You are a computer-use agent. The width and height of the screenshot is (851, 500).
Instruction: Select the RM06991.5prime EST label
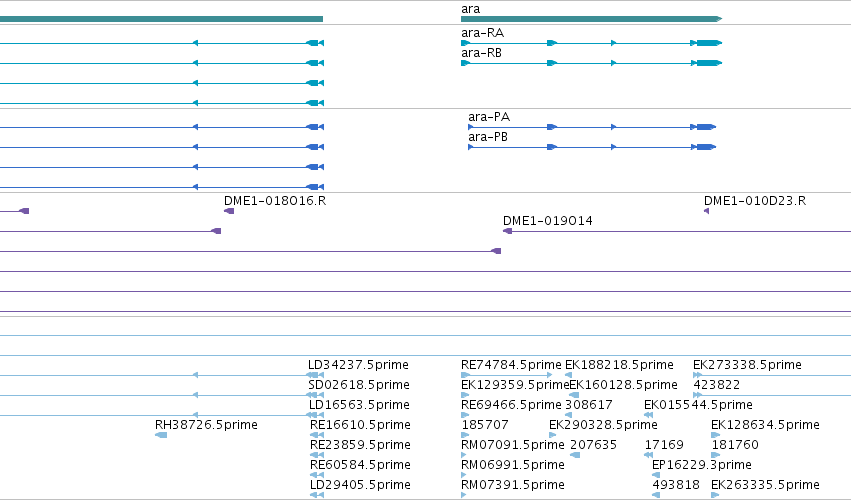pos(513,465)
